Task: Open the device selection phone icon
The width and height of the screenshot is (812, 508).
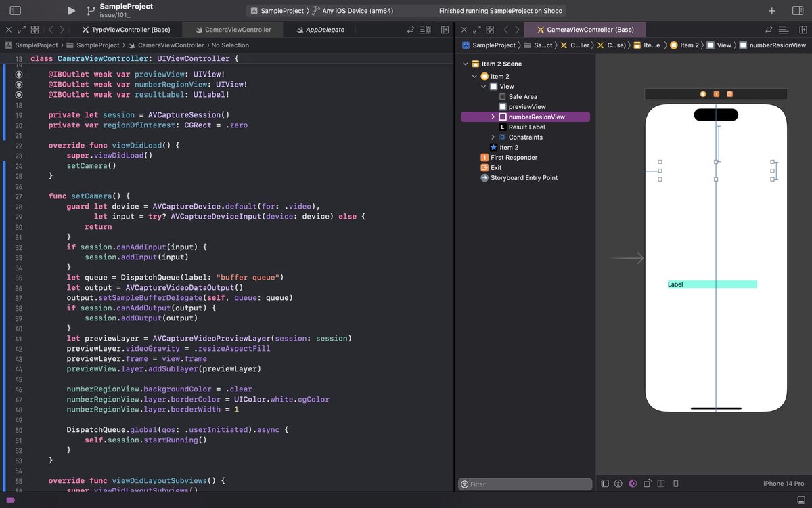Action: [x=675, y=484]
